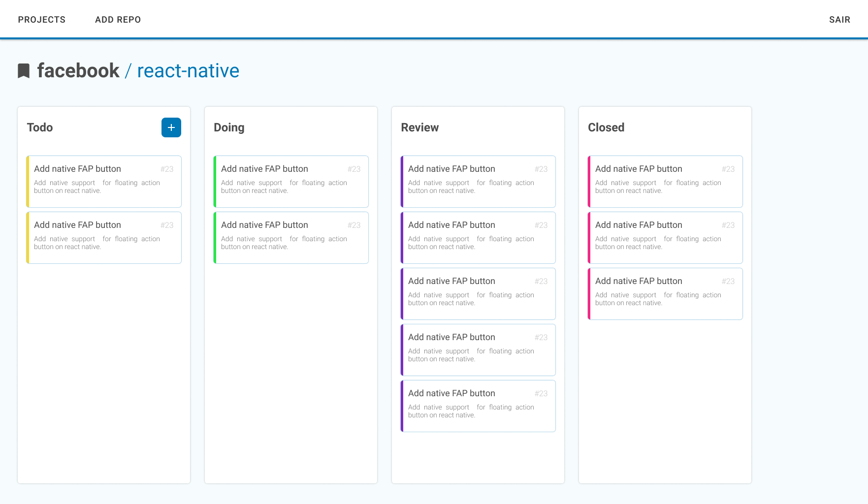The height and width of the screenshot is (504, 868).
Task: Open the first card in Review column
Action: 478,182
